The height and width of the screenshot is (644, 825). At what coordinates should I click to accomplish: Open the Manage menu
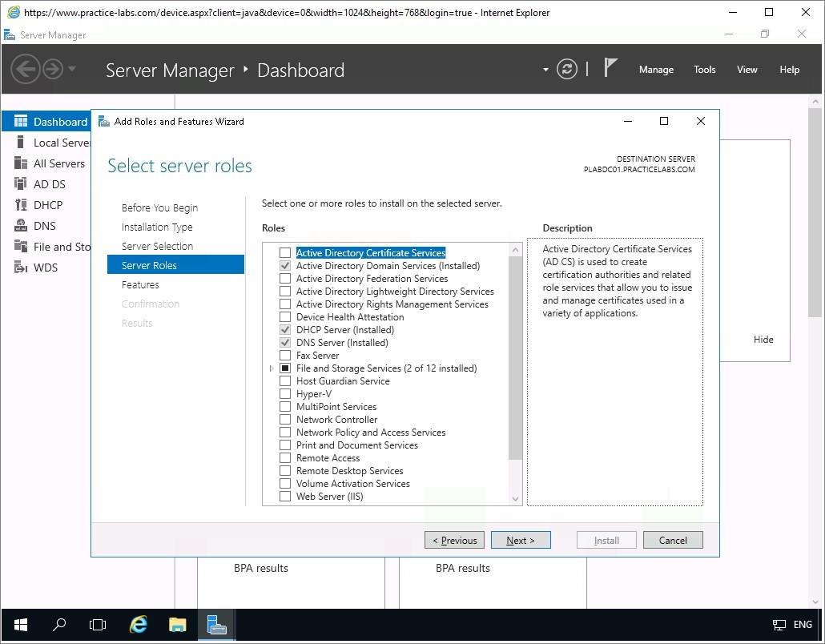[x=656, y=70]
